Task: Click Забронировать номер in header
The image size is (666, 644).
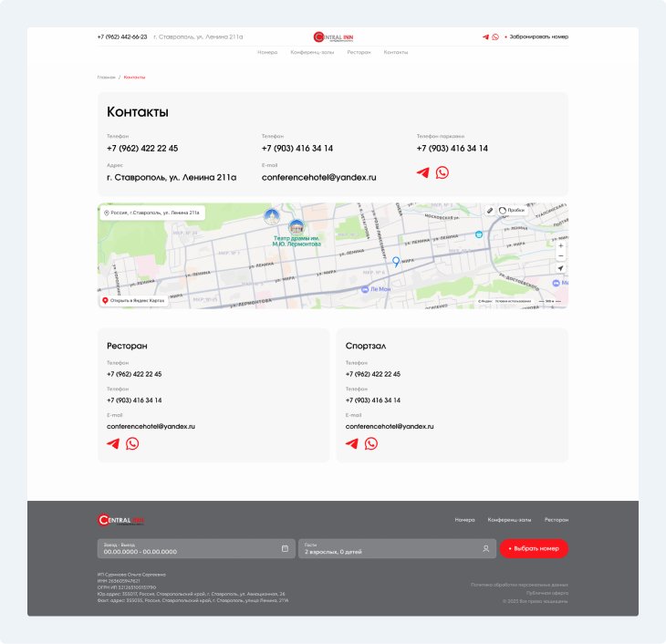Action: pyautogui.click(x=536, y=37)
